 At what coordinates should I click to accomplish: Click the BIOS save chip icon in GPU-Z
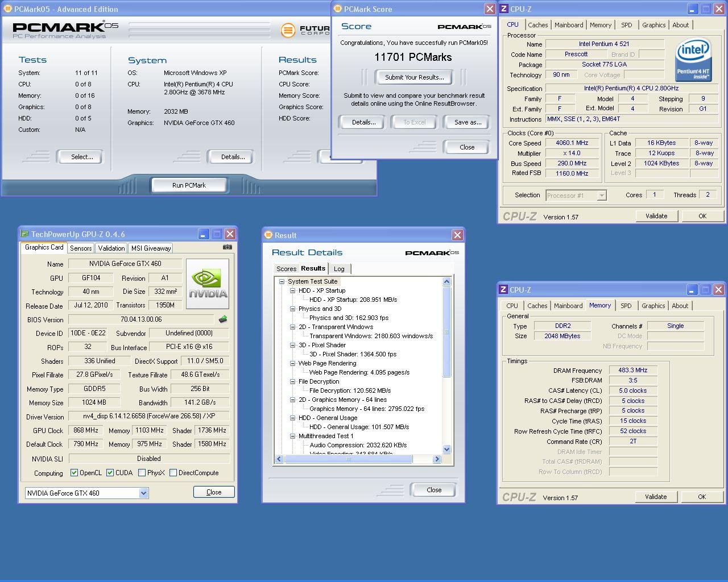click(223, 319)
